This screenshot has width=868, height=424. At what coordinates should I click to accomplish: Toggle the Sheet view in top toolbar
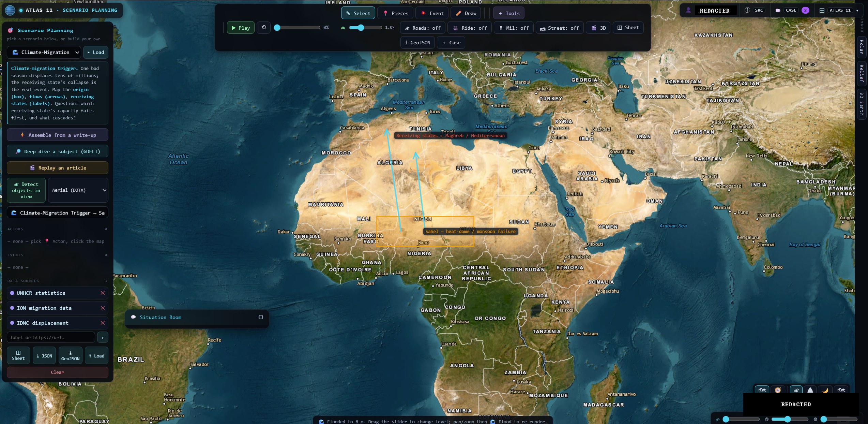[628, 27]
